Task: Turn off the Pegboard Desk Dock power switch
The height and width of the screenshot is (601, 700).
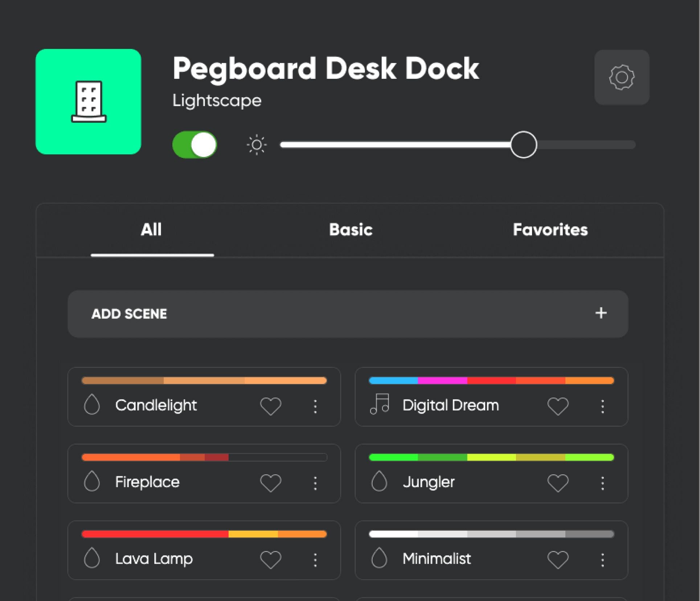Action: tap(195, 145)
